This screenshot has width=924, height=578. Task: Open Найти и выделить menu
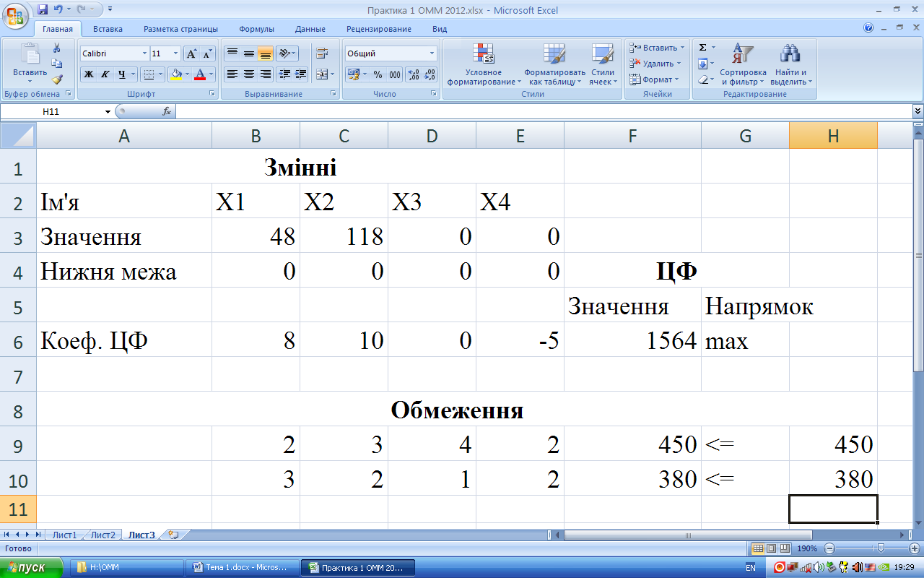(791, 64)
